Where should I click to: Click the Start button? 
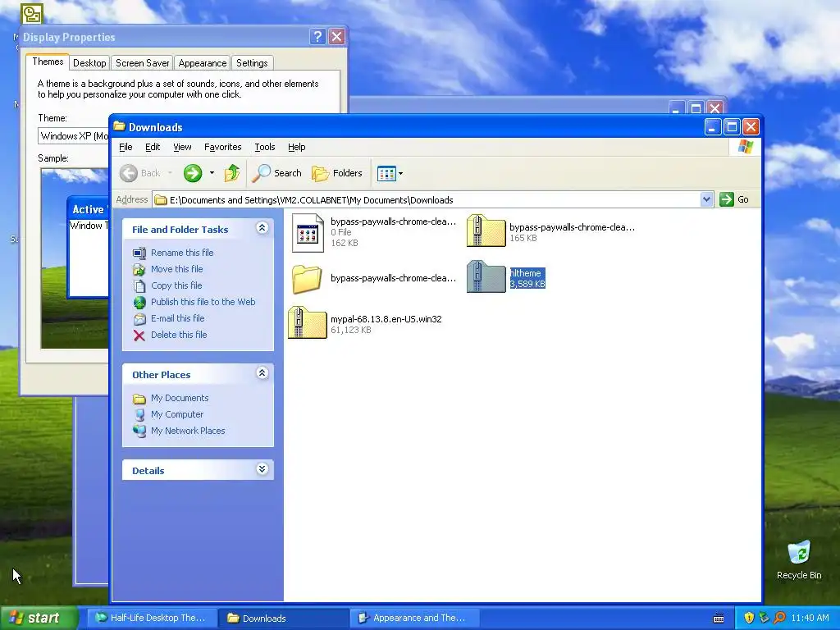coord(39,618)
